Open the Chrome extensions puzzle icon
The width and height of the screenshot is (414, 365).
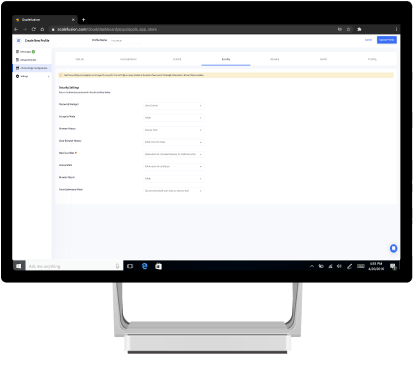pos(359,29)
